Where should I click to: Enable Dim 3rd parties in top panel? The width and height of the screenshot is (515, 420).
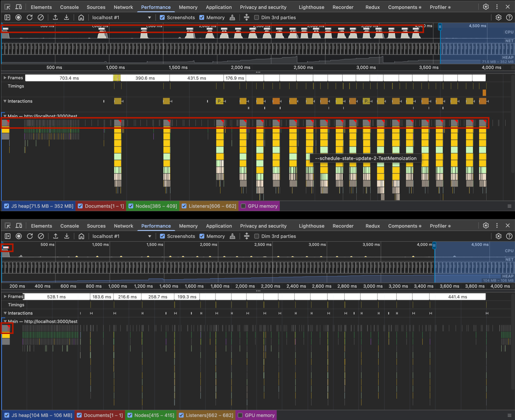[x=257, y=17]
